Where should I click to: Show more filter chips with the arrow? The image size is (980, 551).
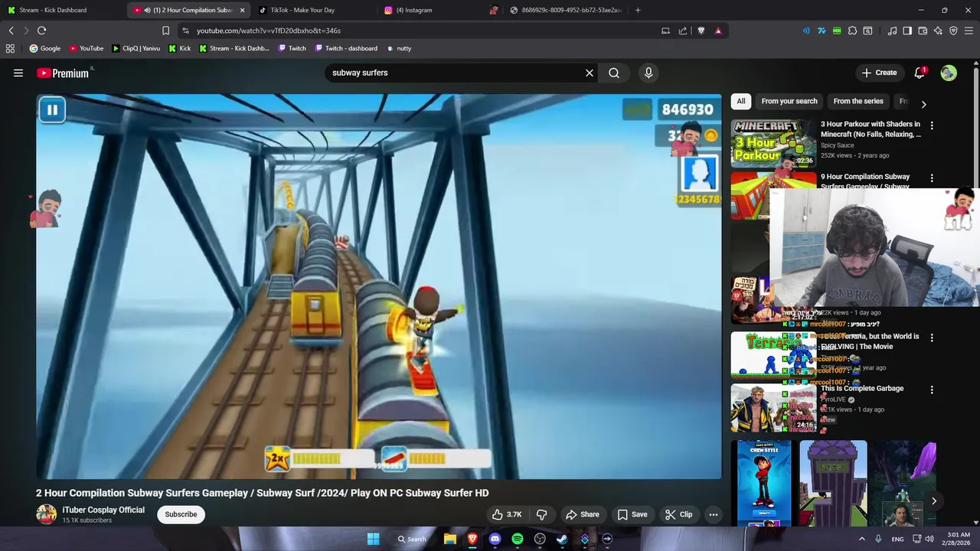coord(923,104)
